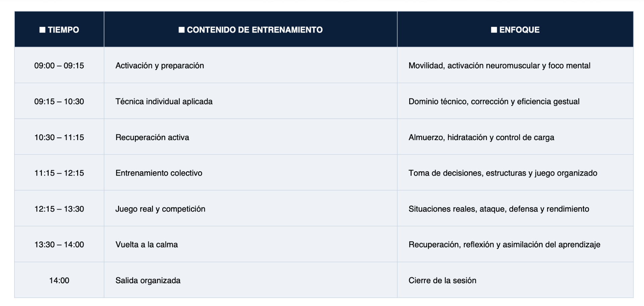
Task: Select Almuerzo, hidratación y control de carga
Action: pos(481,137)
